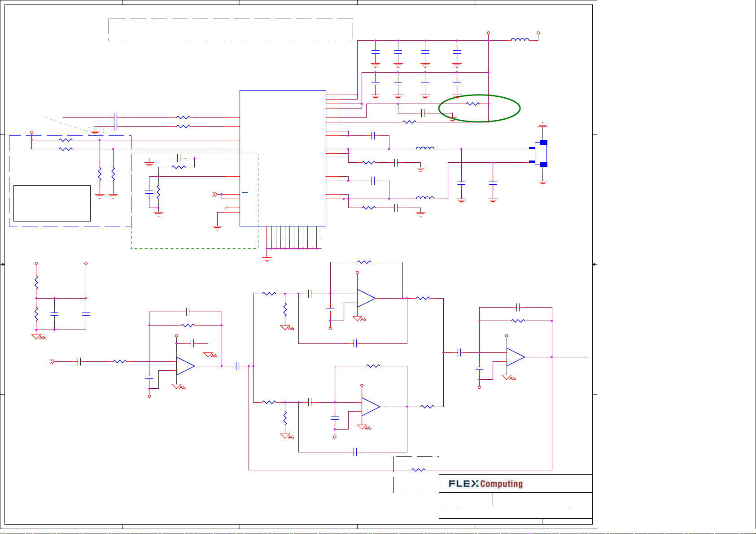Select output resistor after upper filter op-amp
Viewport: 756px width, 534px height.
[x=423, y=298]
